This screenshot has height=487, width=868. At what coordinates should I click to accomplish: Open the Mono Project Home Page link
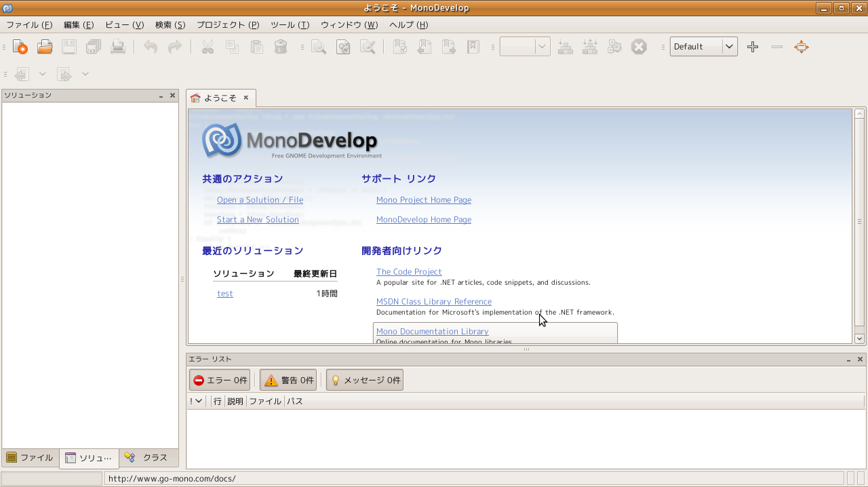(424, 200)
